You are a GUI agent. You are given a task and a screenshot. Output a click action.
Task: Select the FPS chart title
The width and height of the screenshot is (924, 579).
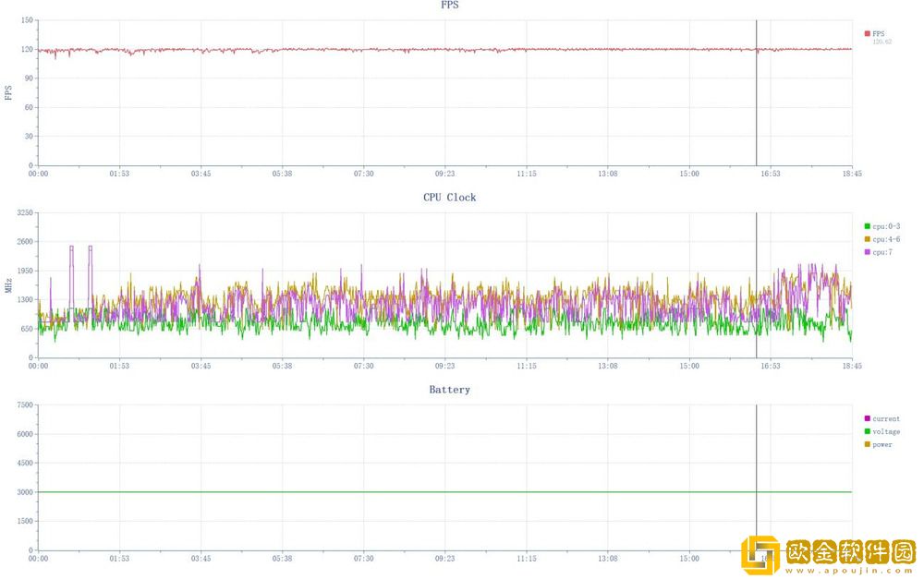(449, 6)
